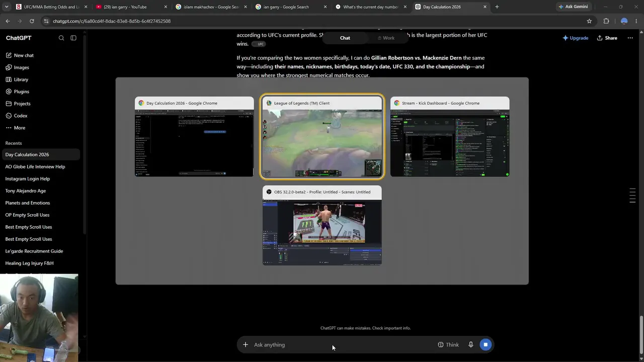The image size is (644, 362).
Task: Close the Day Calculation 2026 tab
Action: point(485,7)
